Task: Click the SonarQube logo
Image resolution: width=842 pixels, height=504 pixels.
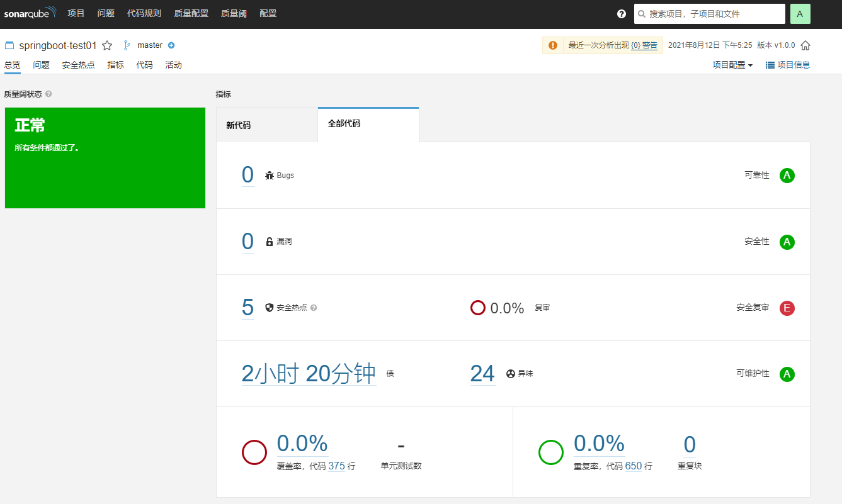Action: pyautogui.click(x=30, y=13)
